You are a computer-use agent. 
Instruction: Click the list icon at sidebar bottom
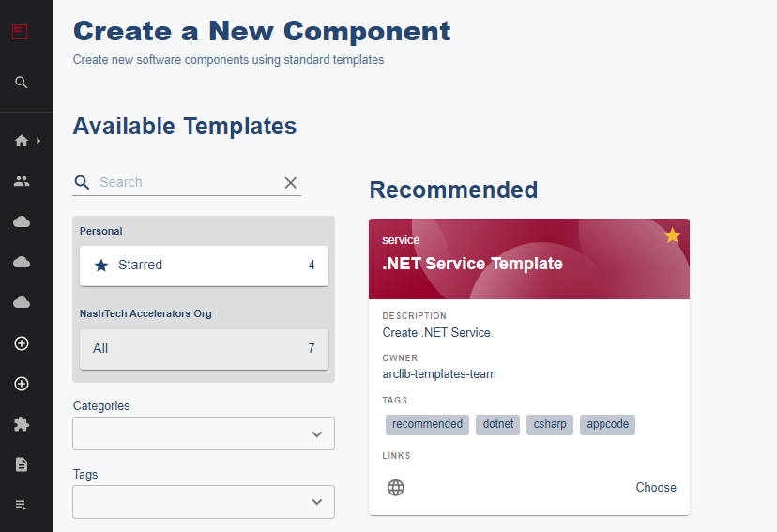pos(22,506)
